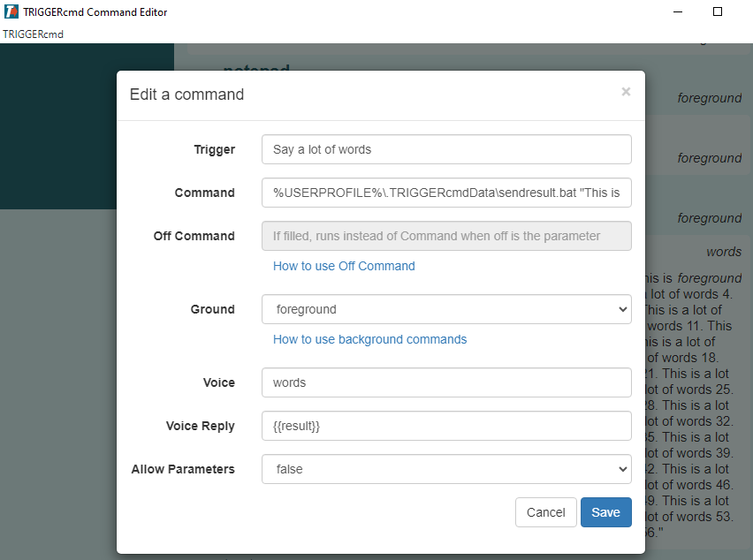The height and width of the screenshot is (560, 753).
Task: Click the 'Voice Reply' label
Action: coord(201,426)
